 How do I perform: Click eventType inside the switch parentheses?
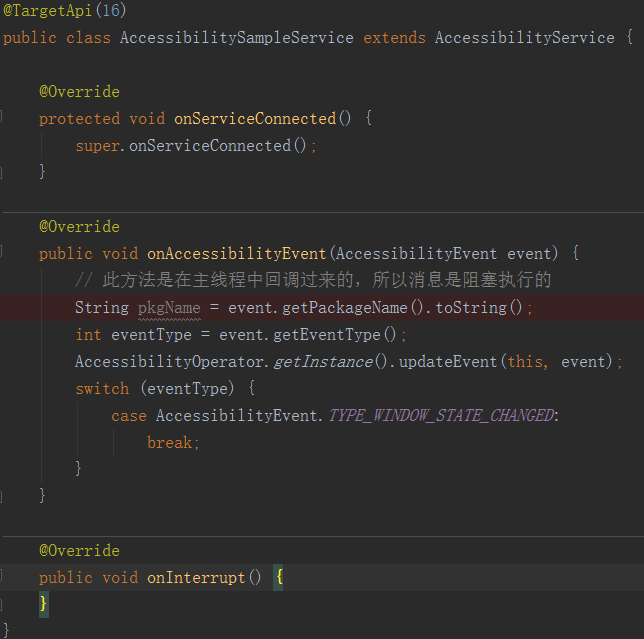pos(187,388)
